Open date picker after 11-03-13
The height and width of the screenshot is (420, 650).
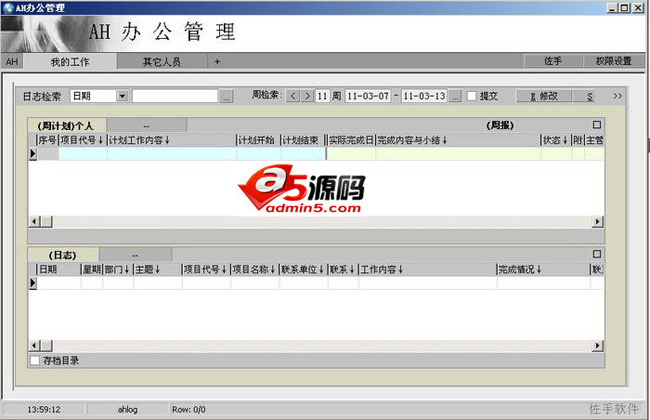(455, 96)
